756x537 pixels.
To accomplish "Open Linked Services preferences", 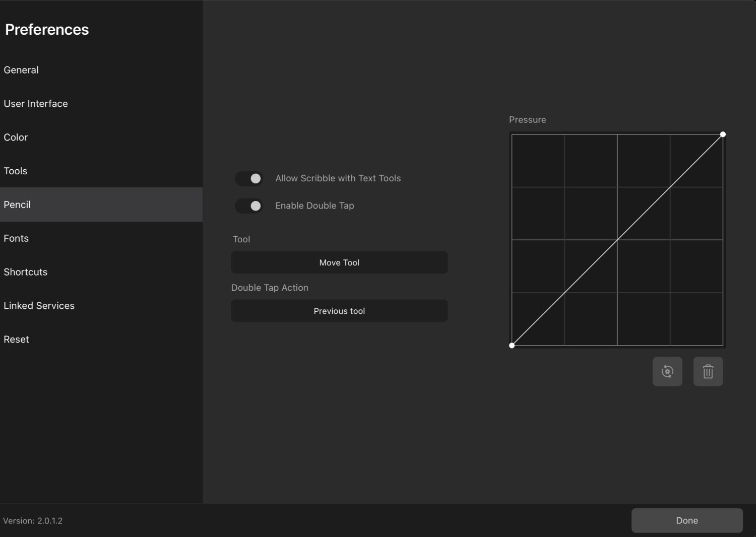I will 101,306.
